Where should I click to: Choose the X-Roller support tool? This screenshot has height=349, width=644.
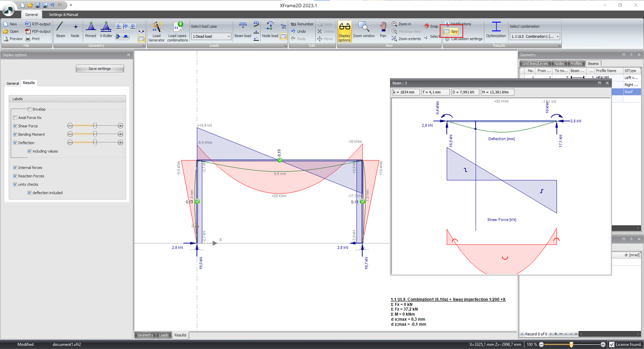[x=106, y=30]
